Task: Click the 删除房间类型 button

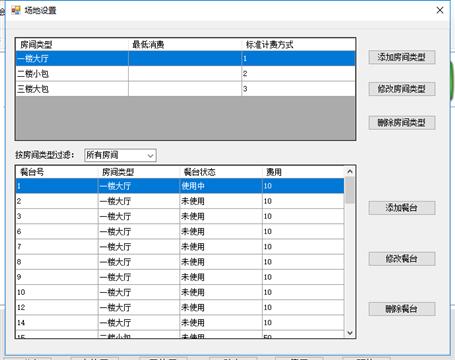Action: coord(402,123)
